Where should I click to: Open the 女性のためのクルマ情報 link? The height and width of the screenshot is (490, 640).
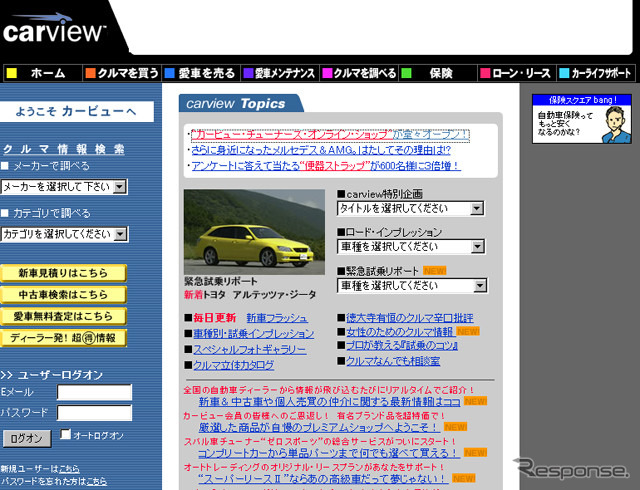pyautogui.click(x=400, y=332)
